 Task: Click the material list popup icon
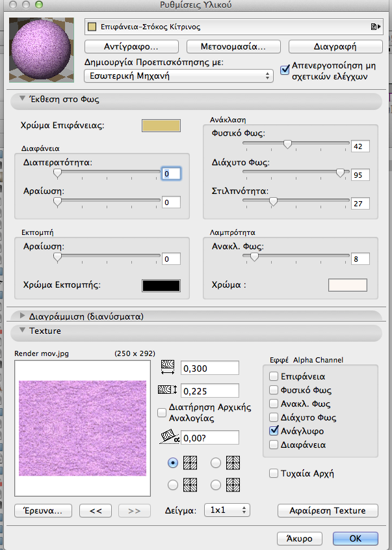tap(374, 27)
